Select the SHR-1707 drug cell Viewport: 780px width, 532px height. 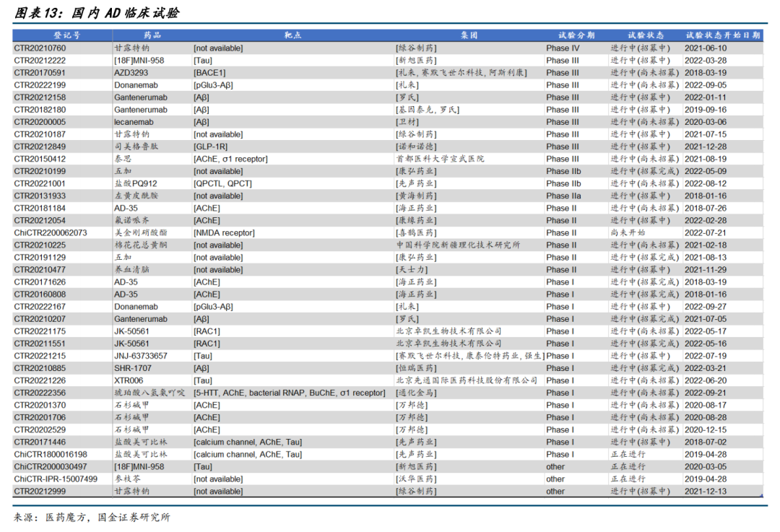(x=134, y=368)
